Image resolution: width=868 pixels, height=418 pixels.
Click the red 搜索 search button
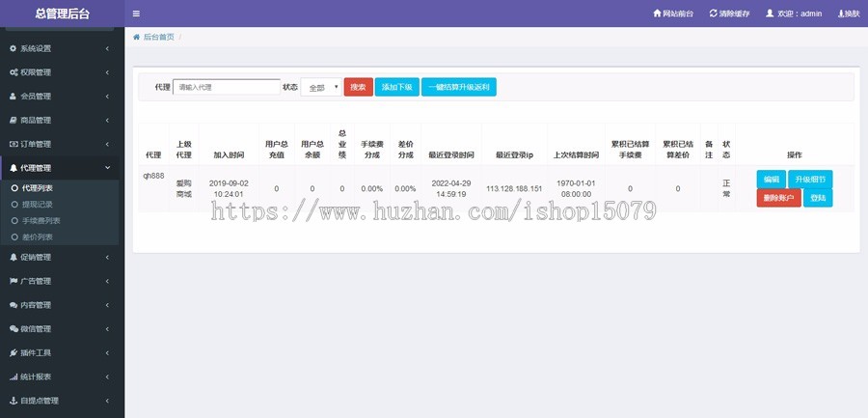pyautogui.click(x=358, y=87)
